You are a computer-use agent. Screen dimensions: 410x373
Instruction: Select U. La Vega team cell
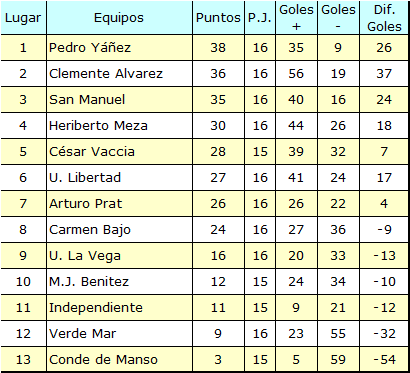(119, 256)
